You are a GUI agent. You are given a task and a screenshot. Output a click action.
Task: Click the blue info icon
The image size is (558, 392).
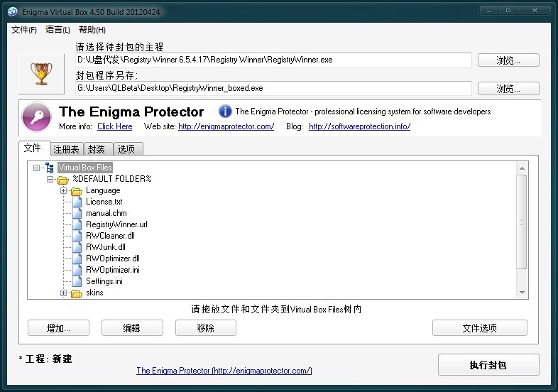pos(225,111)
